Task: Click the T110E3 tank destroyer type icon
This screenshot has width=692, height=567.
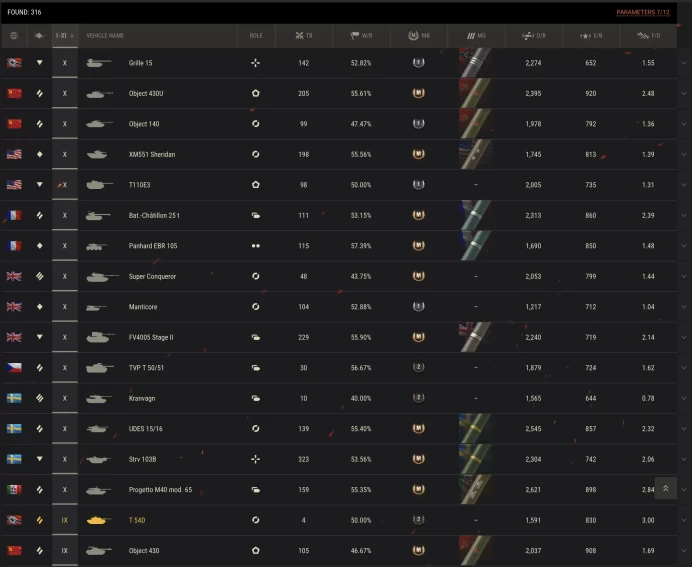Action: 39,185
